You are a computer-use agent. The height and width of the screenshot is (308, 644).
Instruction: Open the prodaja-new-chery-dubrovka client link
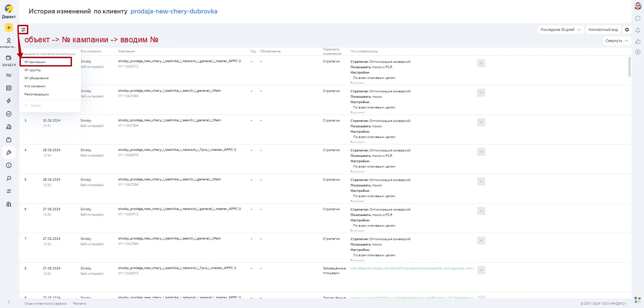point(174,11)
